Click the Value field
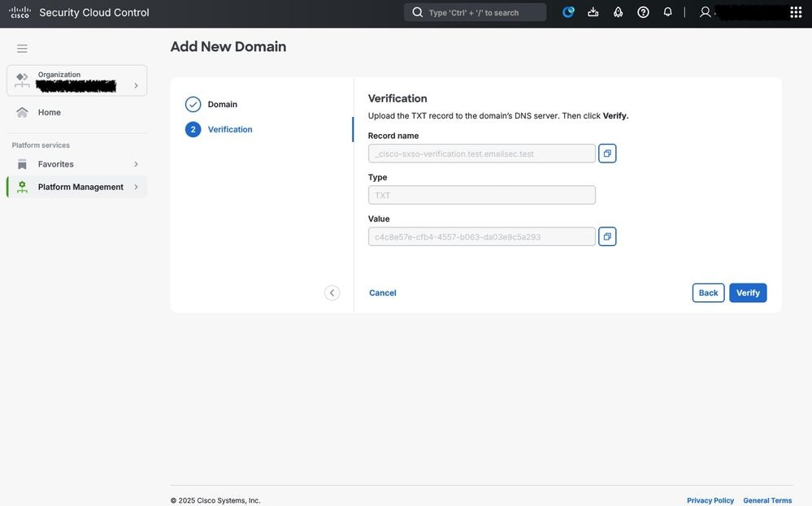The image size is (812, 506). click(x=482, y=237)
